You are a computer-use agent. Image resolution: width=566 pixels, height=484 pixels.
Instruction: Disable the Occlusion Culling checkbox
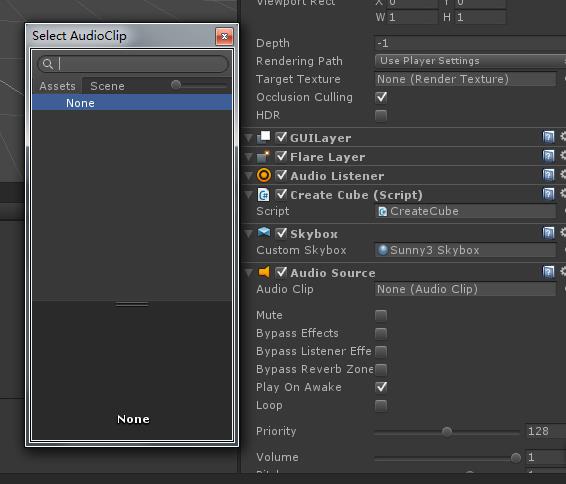[381, 97]
